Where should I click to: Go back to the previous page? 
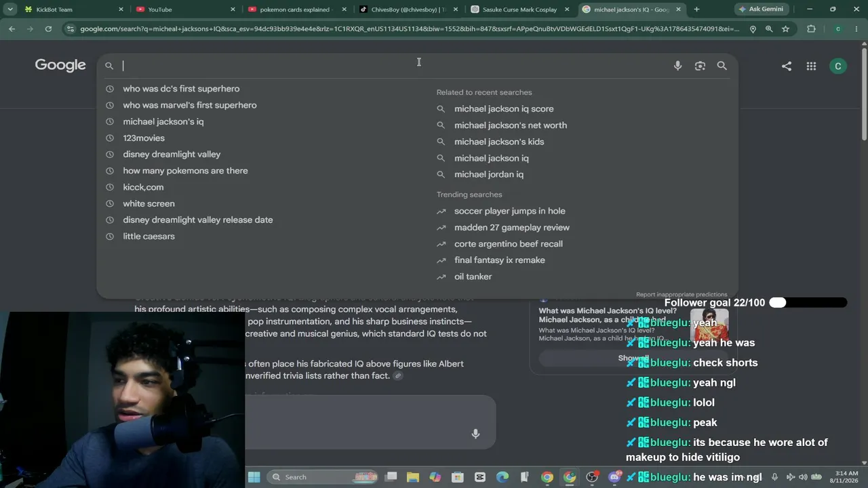[12, 29]
